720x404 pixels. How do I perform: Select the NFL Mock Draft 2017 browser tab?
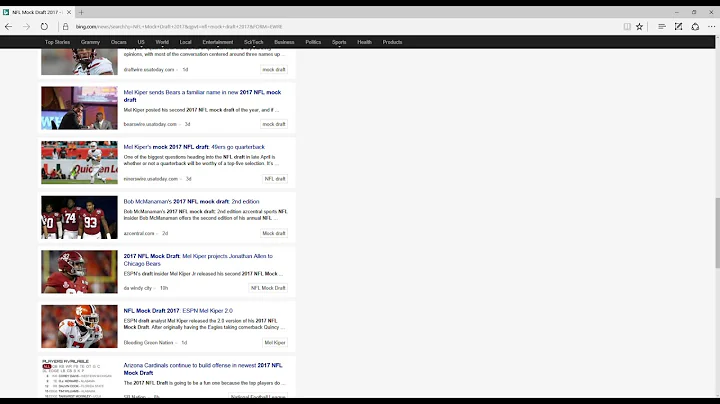[x=37, y=12]
